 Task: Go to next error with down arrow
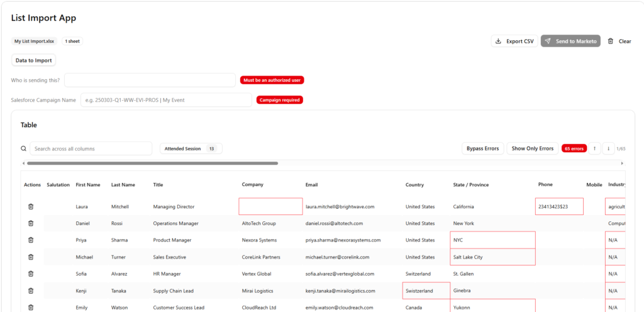(608, 148)
